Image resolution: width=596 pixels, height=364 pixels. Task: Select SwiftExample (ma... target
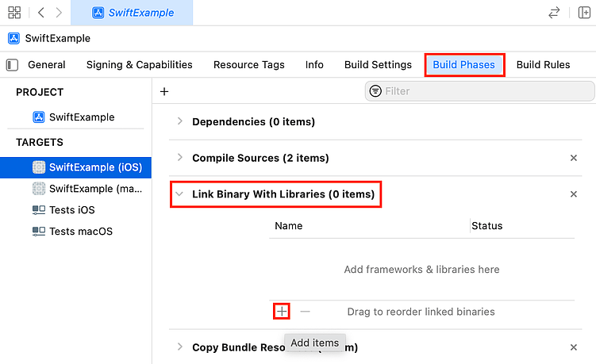coord(75,189)
